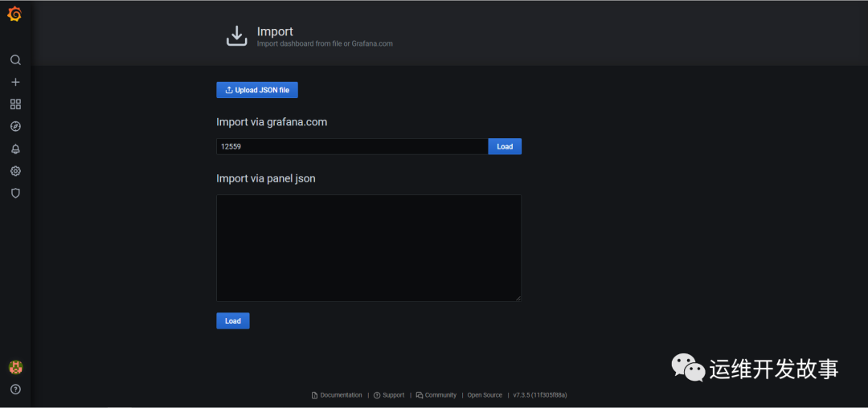
Task: Open dashboard search magnifier icon
Action: point(15,59)
